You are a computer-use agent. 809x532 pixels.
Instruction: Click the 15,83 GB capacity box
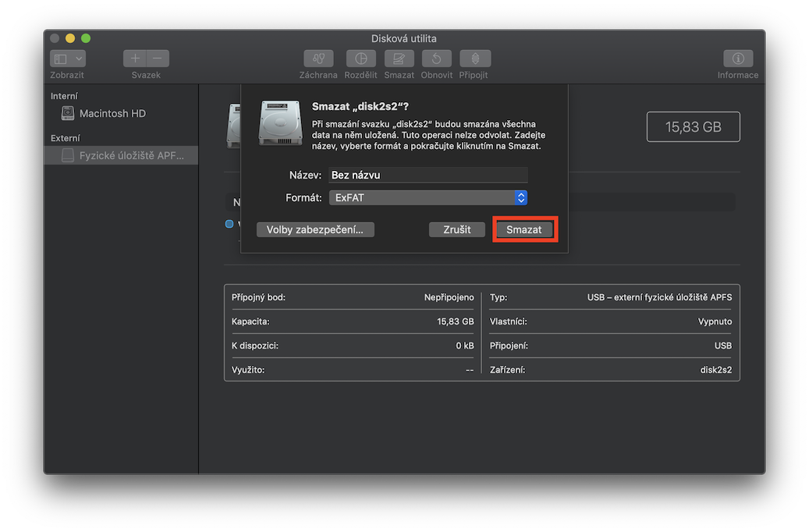pos(693,127)
